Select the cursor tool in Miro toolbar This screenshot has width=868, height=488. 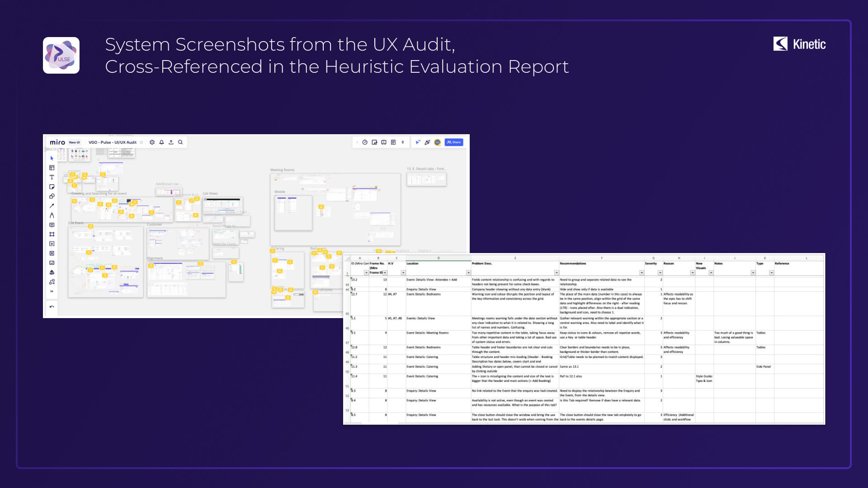[52, 158]
